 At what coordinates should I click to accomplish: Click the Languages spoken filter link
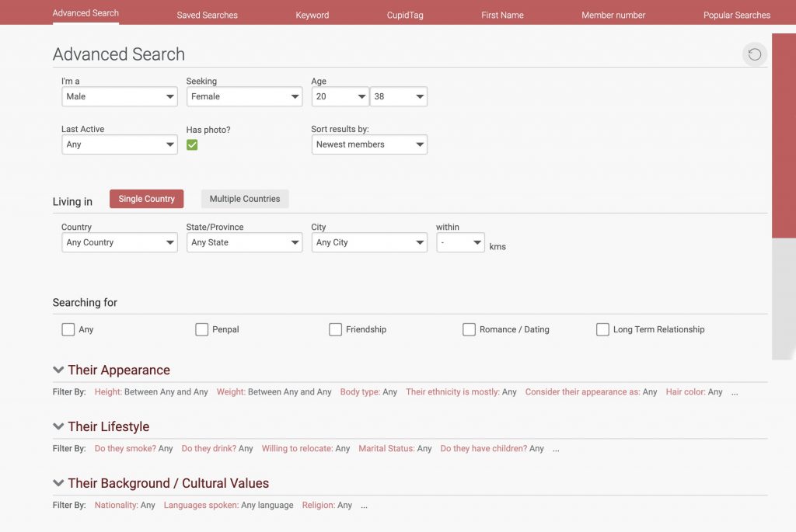tap(201, 506)
